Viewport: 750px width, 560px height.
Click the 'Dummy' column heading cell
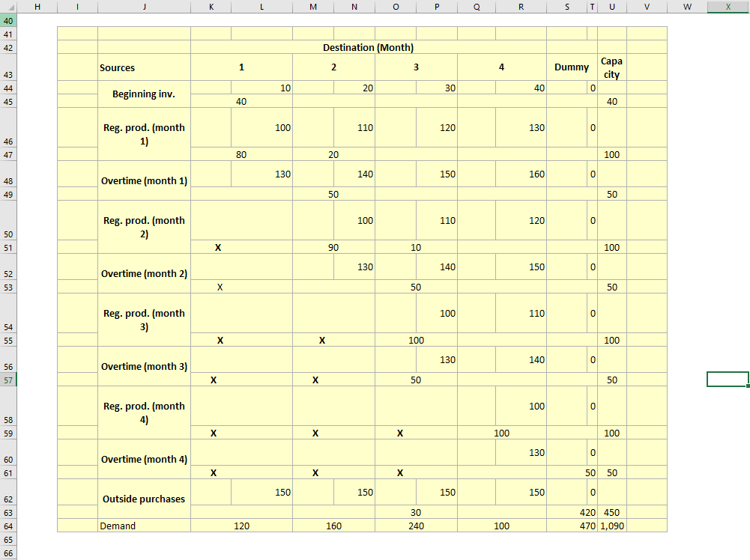pyautogui.click(x=572, y=67)
